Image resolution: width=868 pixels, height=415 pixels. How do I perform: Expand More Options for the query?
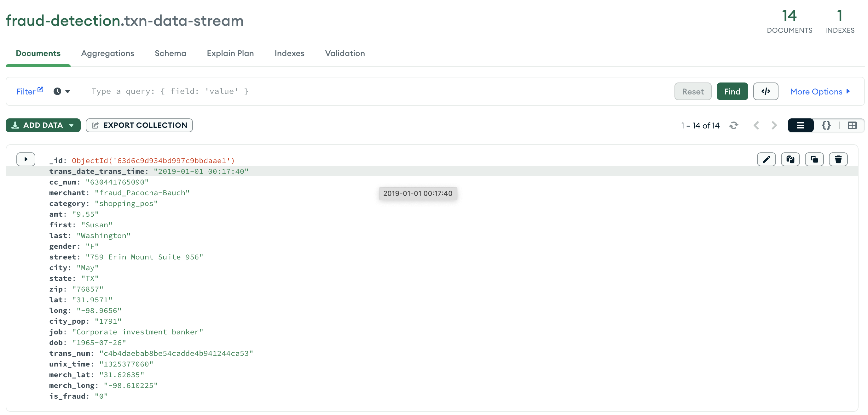point(819,92)
